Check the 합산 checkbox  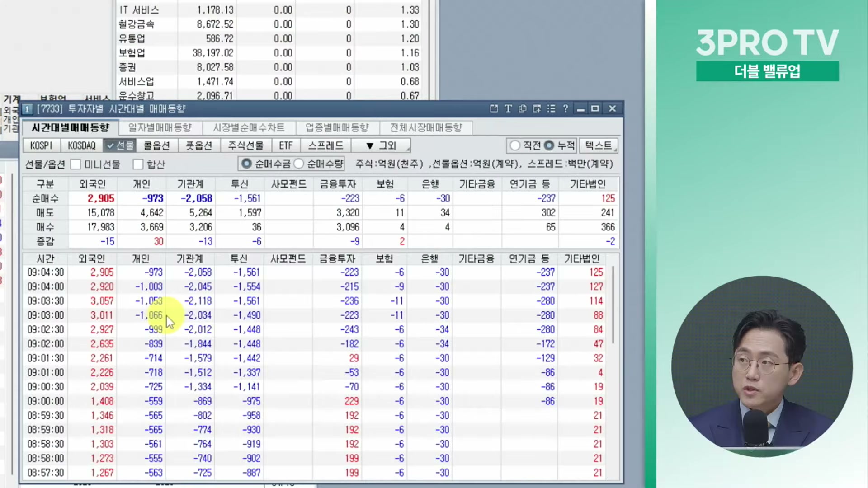138,164
